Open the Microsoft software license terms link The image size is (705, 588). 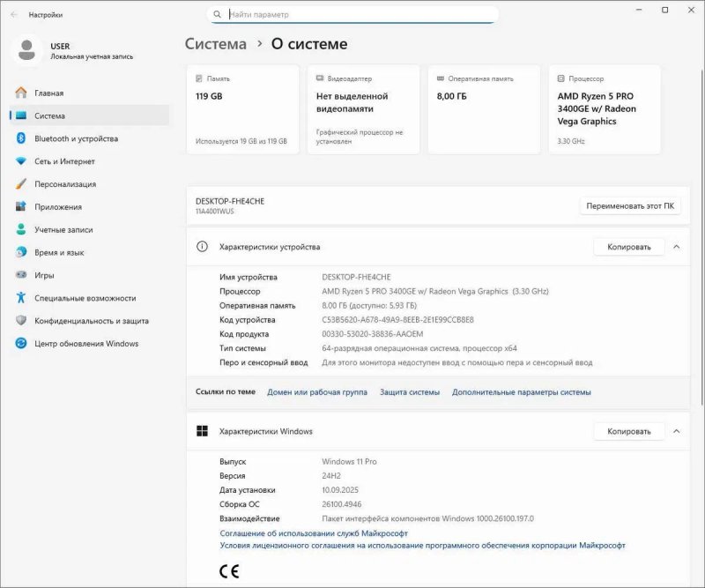click(x=423, y=546)
